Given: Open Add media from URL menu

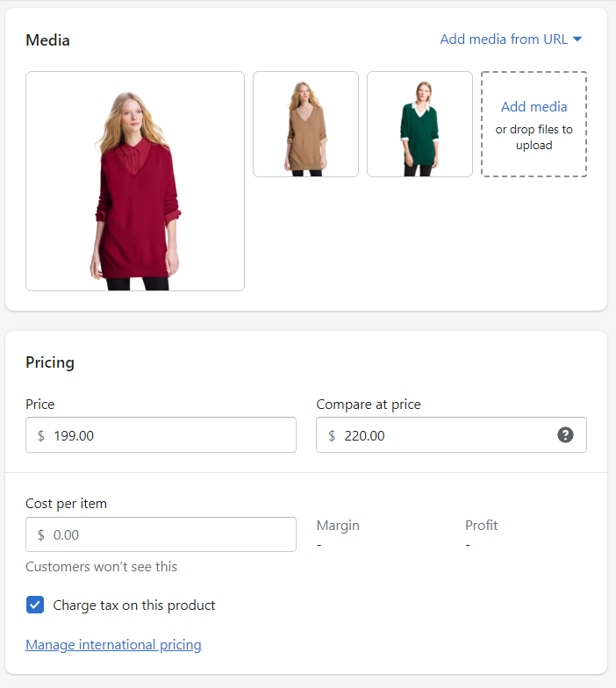Looking at the screenshot, I should pos(511,39).
